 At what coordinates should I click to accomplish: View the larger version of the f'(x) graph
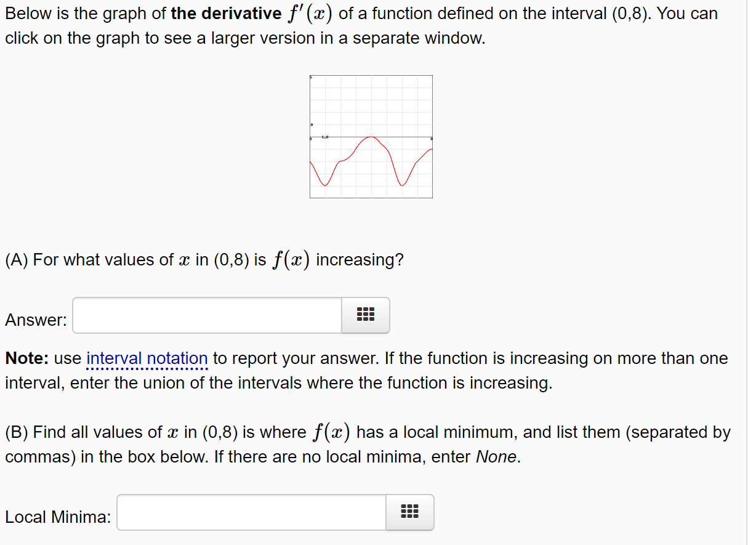click(x=371, y=136)
